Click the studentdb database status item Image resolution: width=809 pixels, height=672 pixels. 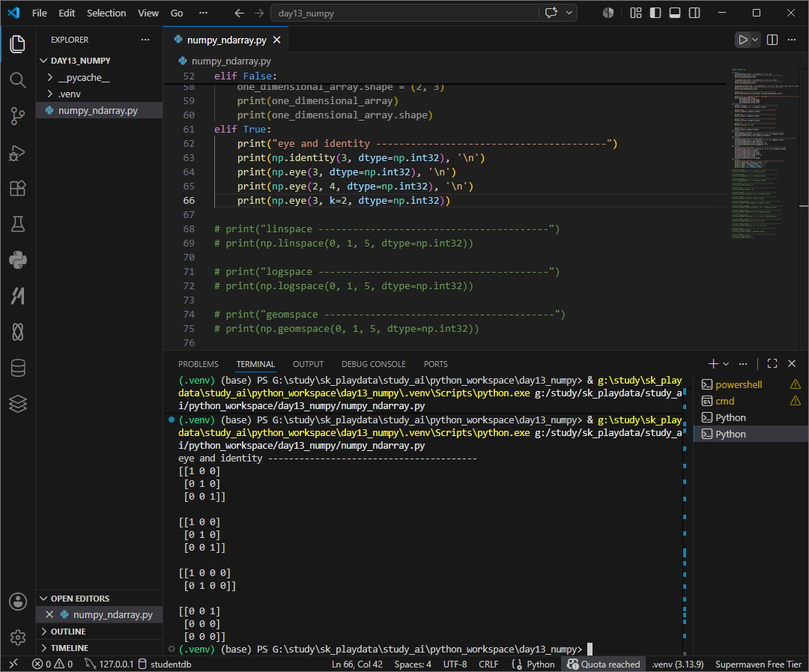point(165,665)
